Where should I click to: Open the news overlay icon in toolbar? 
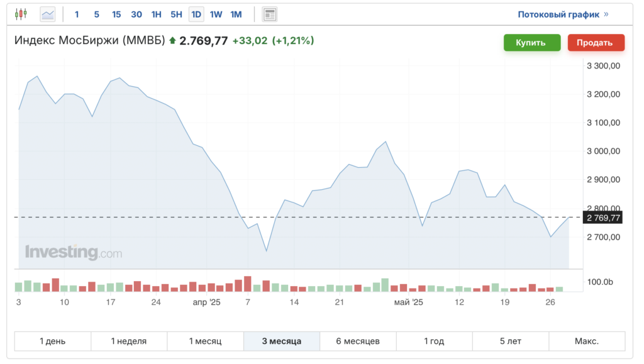tap(269, 14)
